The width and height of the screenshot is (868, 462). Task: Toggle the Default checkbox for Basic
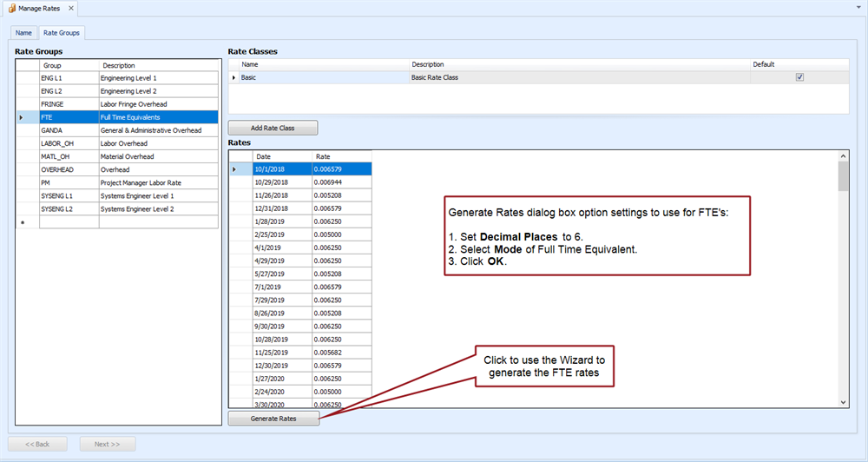click(799, 77)
